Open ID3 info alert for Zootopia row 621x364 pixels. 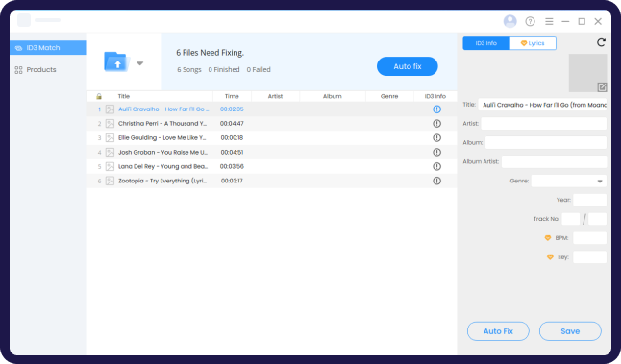click(436, 181)
